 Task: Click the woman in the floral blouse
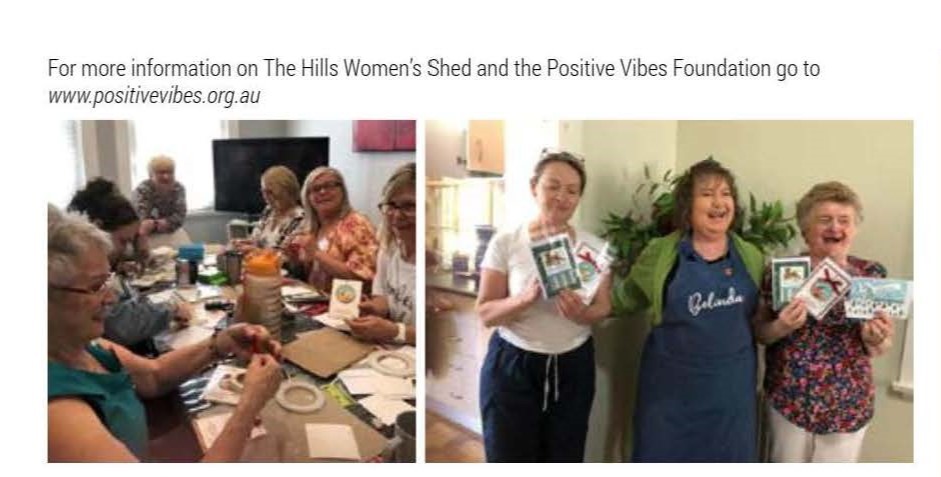[x=824, y=324]
